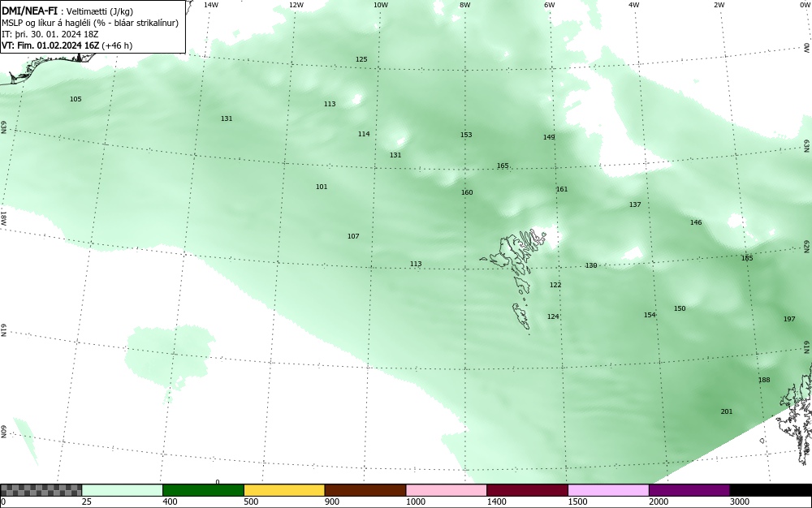
Task: Select the 10W longitude label
Action: 381,5
